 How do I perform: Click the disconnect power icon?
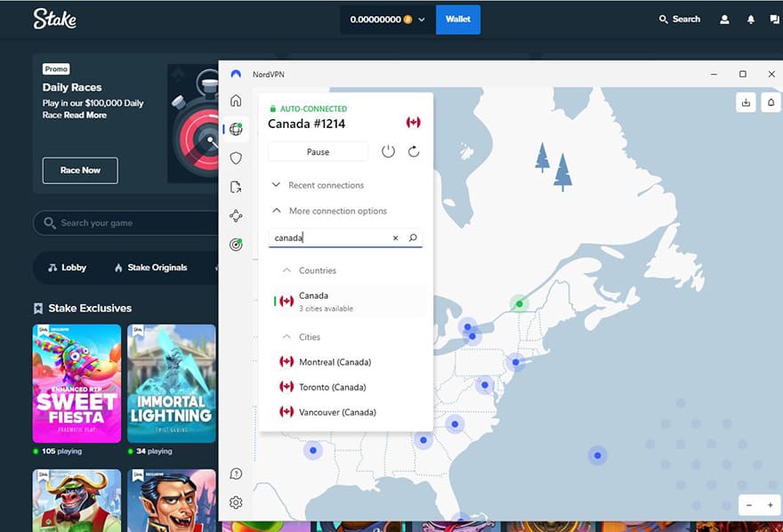coord(388,151)
